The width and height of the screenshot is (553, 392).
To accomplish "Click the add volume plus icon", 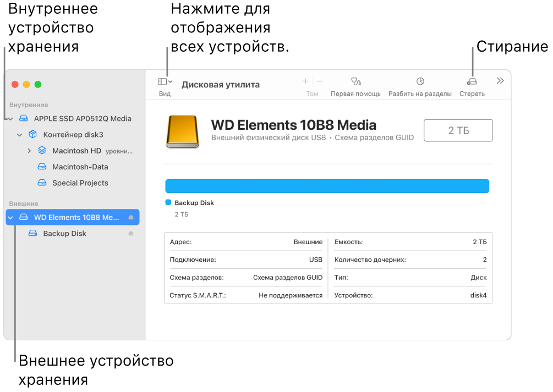I will pos(305,81).
